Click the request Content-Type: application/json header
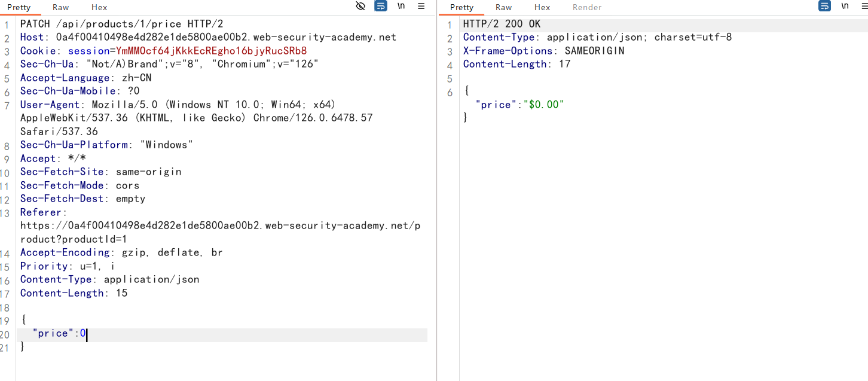This screenshot has width=868, height=381. tap(109, 279)
